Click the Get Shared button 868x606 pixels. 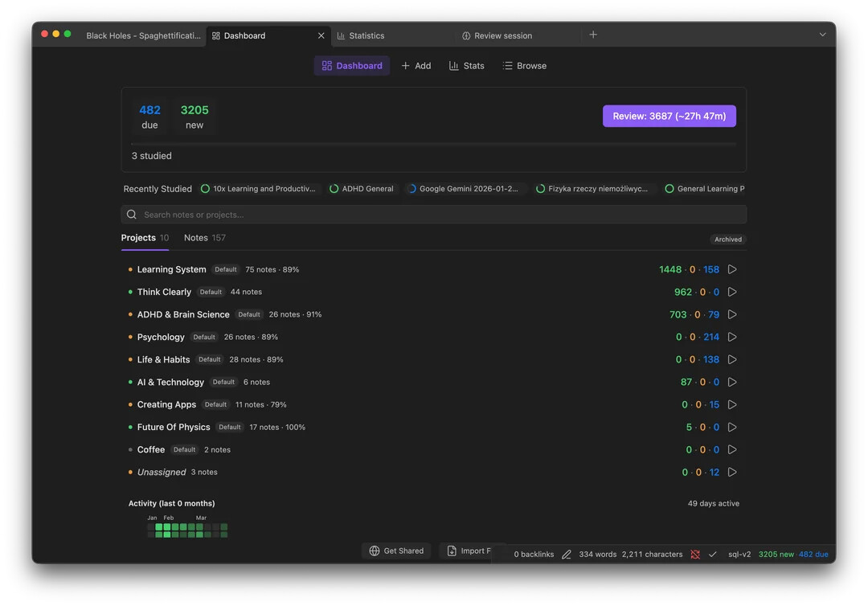pos(396,551)
